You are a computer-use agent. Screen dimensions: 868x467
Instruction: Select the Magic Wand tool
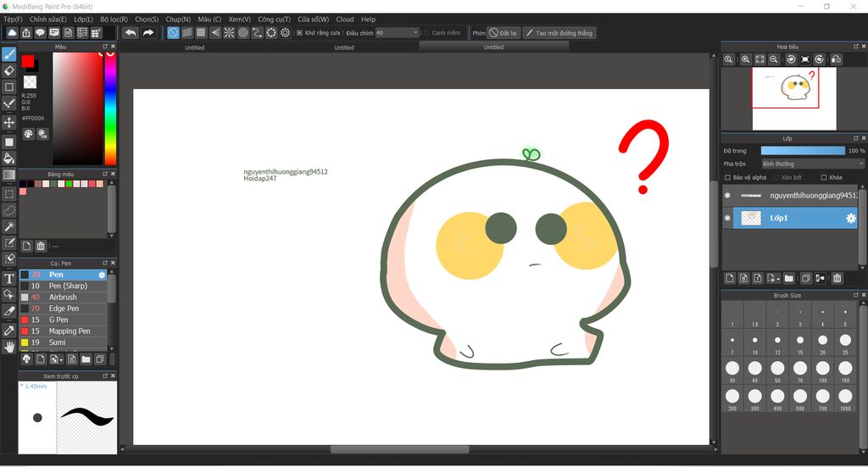click(x=8, y=226)
